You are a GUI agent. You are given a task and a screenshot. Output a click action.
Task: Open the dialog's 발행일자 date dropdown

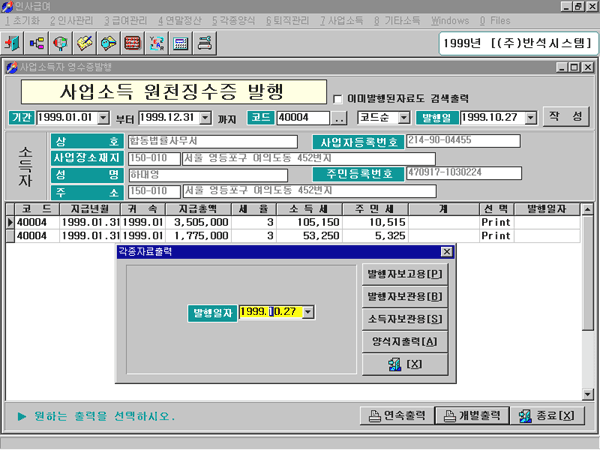coord(308,313)
